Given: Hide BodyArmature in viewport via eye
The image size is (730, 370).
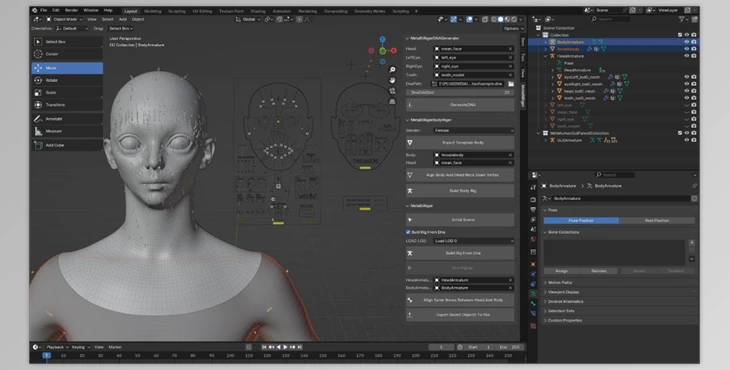Looking at the screenshot, I should (x=686, y=42).
